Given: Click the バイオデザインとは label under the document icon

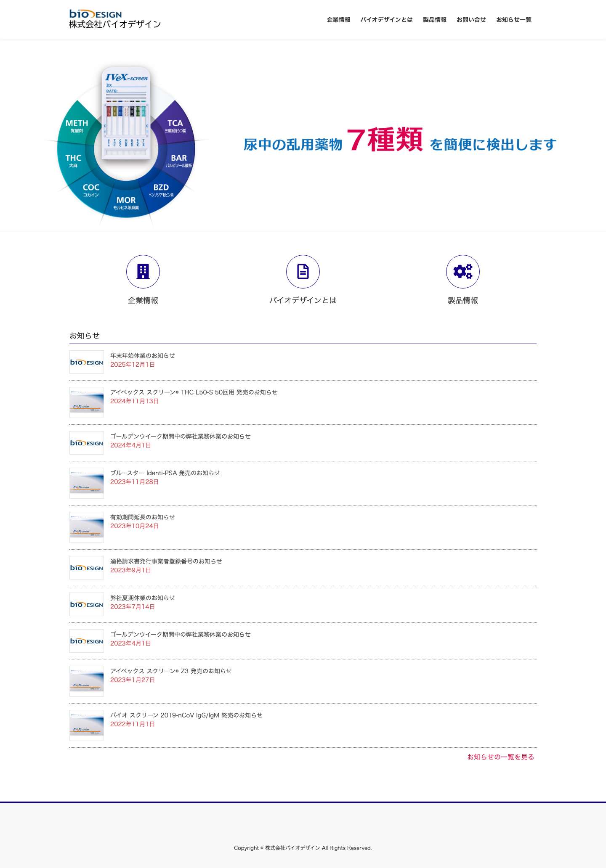Looking at the screenshot, I should click(x=303, y=300).
